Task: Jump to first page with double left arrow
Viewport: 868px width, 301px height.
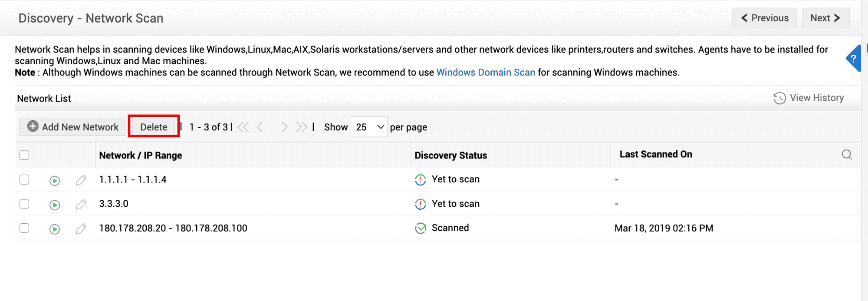Action: click(x=243, y=127)
